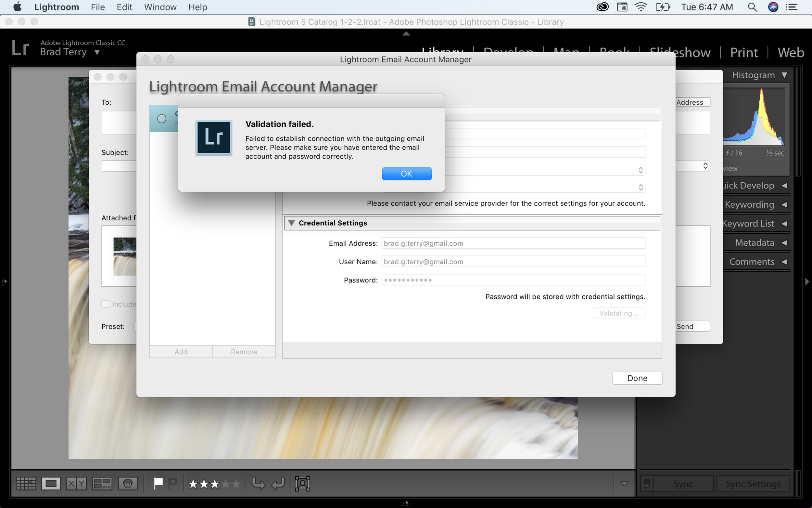Open the Apple menu
The height and width of the screenshot is (508, 812).
18,7
